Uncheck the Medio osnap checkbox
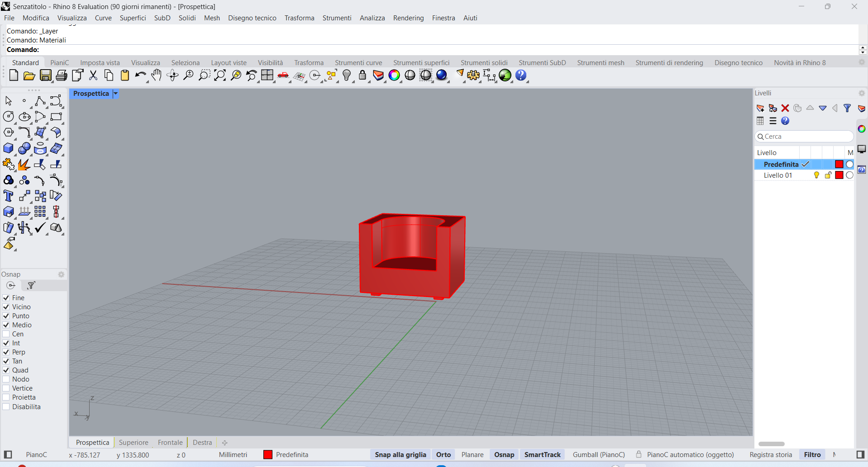 tap(6, 325)
